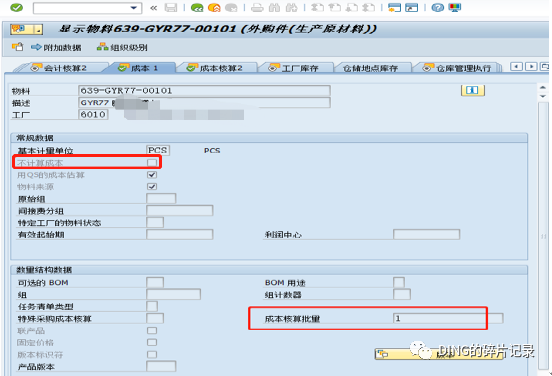Click the green Back icon
Screen dimensions: 552x376
coord(197,7)
